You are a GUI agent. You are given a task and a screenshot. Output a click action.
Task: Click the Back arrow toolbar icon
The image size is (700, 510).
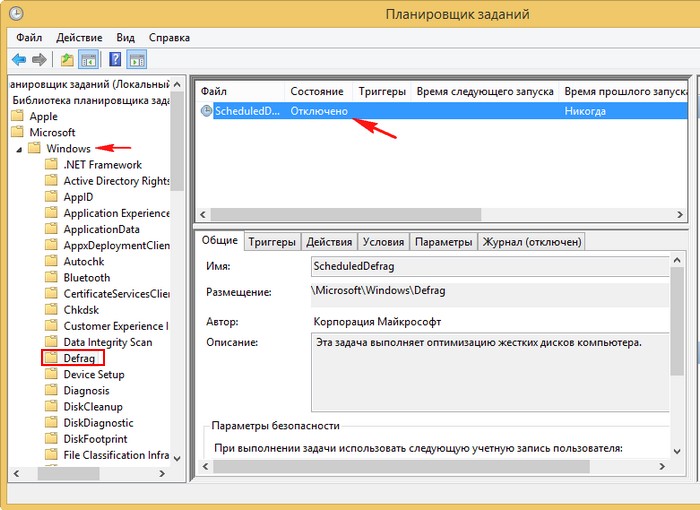point(18,60)
